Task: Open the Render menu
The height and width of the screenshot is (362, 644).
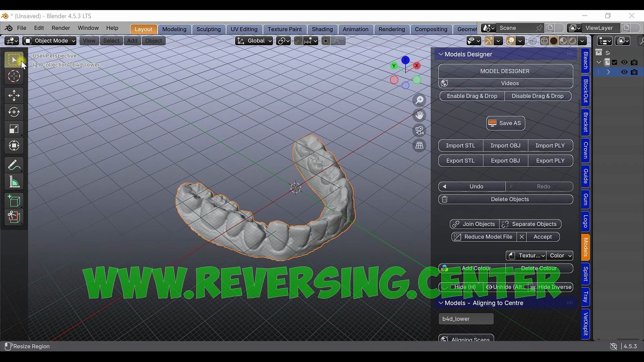Action: tap(61, 28)
